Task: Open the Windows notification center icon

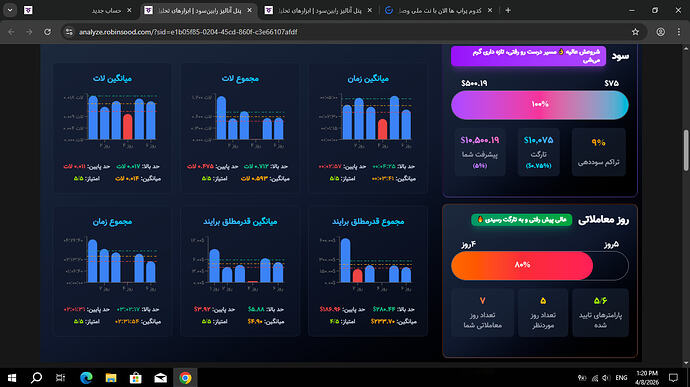Action: (x=673, y=378)
